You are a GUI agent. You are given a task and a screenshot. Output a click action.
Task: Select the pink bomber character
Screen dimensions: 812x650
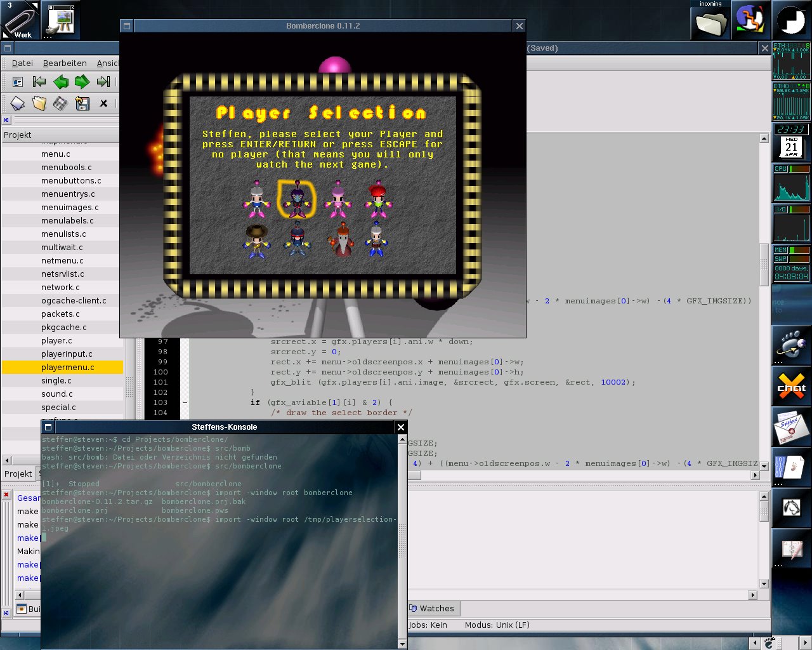[x=337, y=199]
